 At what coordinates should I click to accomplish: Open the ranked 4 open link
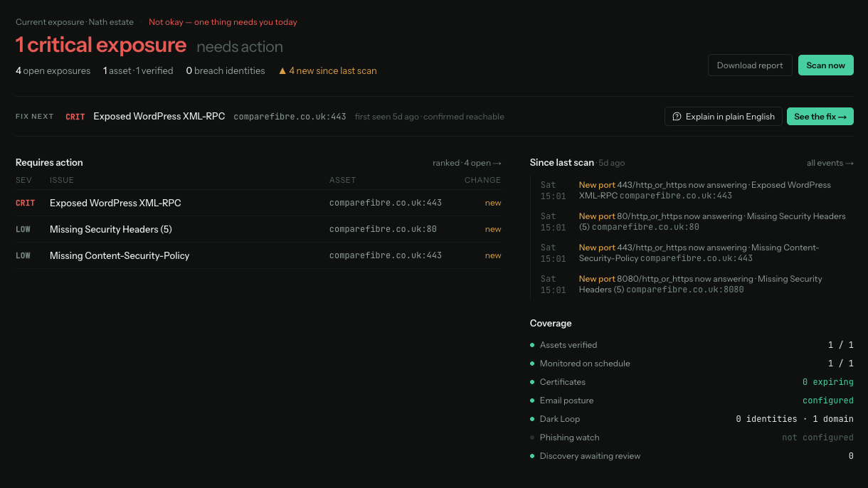coord(467,163)
